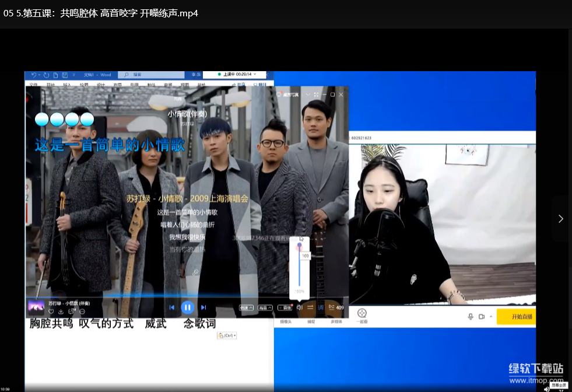Click the text 胸腔共鸣 in Word document
The height and width of the screenshot is (392, 572).
[x=51, y=323]
